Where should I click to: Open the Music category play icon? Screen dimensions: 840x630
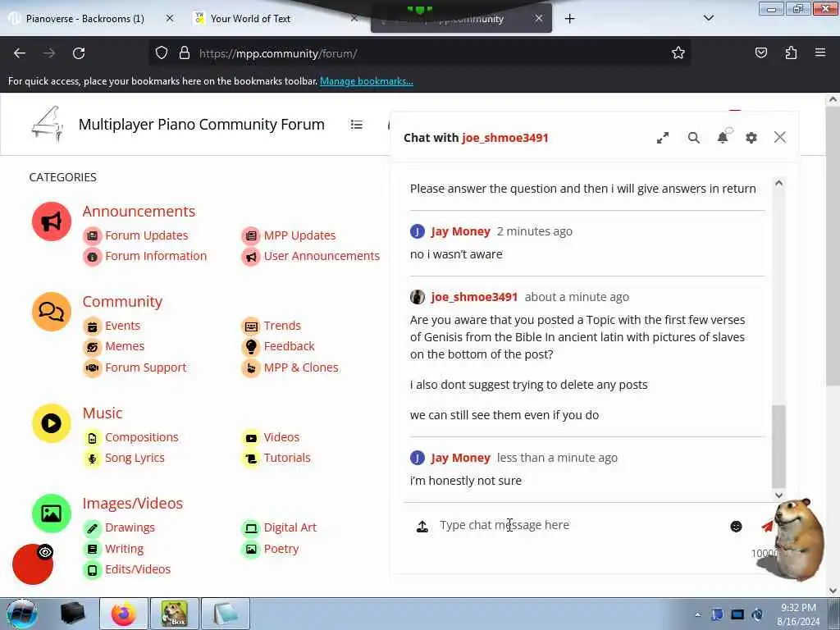click(x=52, y=423)
